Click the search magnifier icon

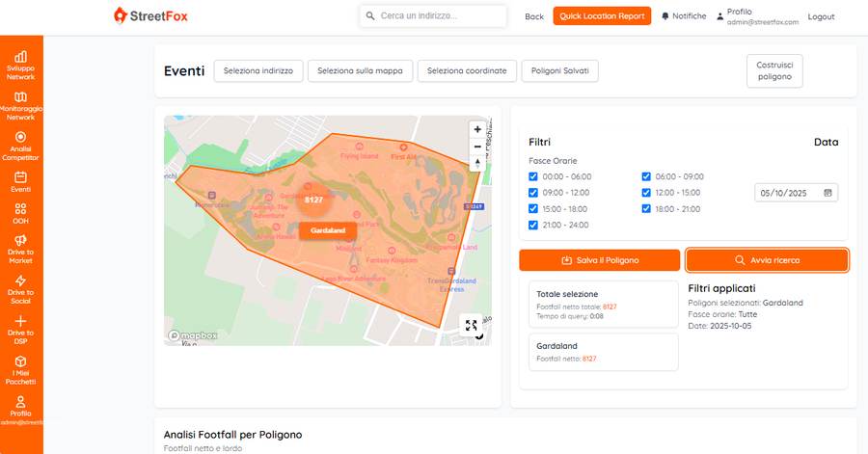coord(370,16)
